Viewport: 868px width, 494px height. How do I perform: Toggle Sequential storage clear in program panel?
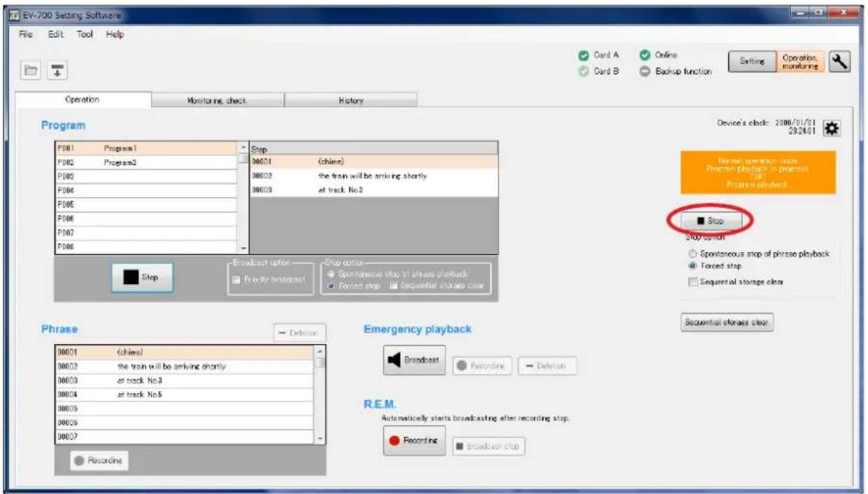(x=393, y=286)
